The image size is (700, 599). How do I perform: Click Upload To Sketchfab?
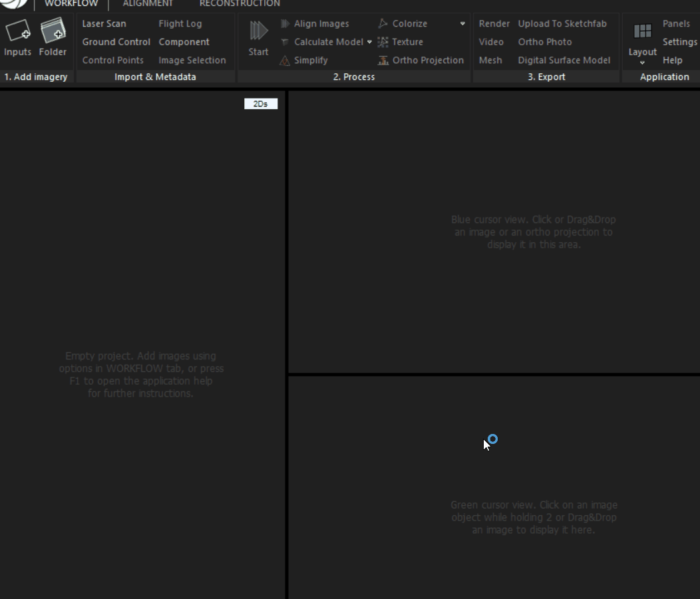pyautogui.click(x=562, y=24)
